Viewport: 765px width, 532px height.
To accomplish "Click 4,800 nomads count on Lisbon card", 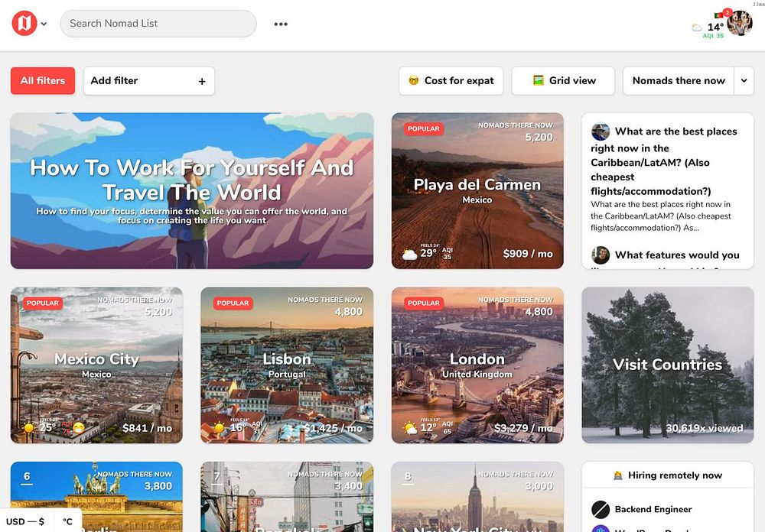I will point(348,312).
